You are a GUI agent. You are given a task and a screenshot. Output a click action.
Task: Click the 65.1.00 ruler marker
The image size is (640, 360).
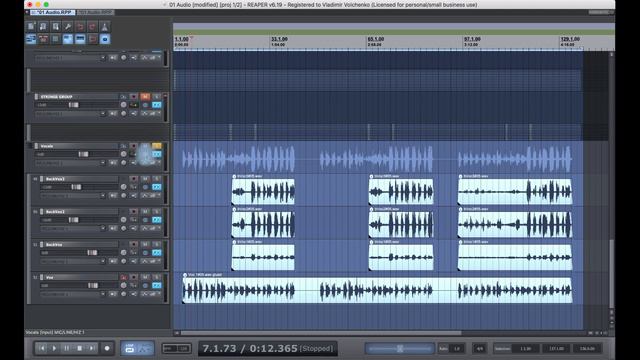(376, 39)
